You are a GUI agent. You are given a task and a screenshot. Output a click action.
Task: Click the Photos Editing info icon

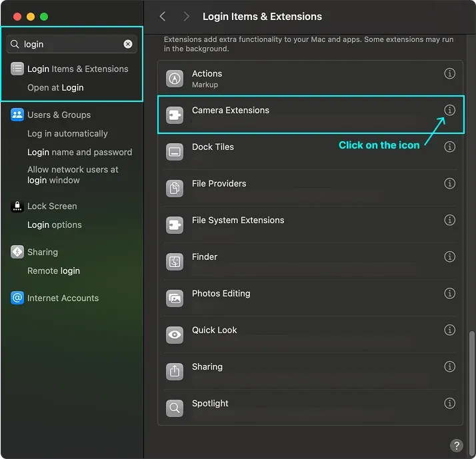[449, 293]
